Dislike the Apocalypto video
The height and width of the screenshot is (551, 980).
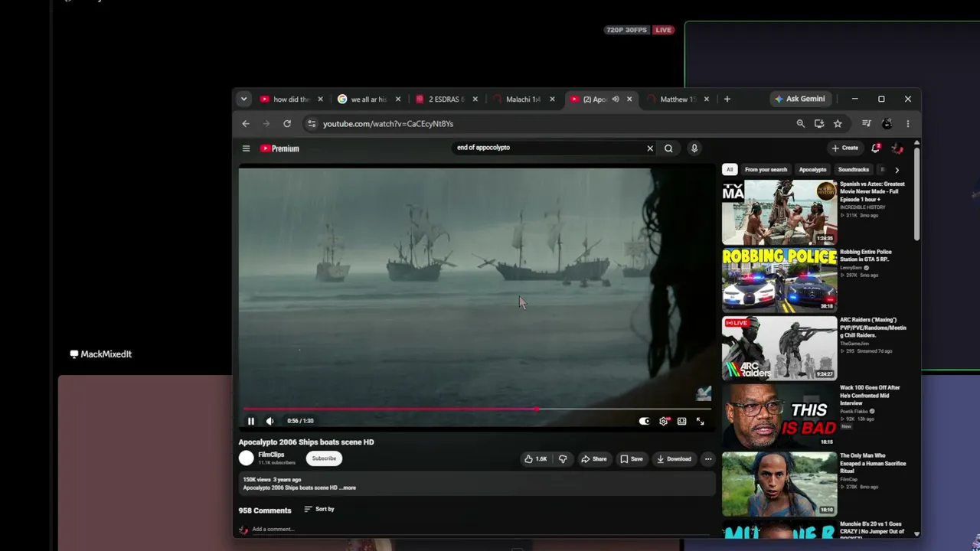point(563,459)
